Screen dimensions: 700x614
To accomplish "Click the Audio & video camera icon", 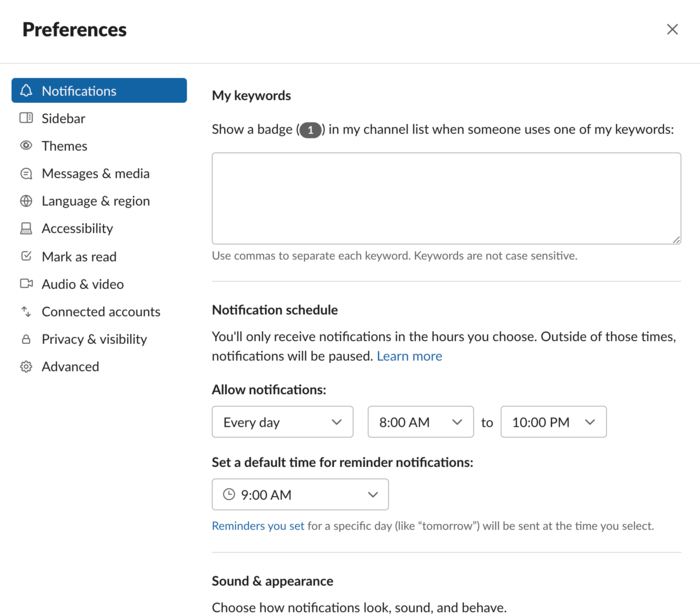I will 26,284.
